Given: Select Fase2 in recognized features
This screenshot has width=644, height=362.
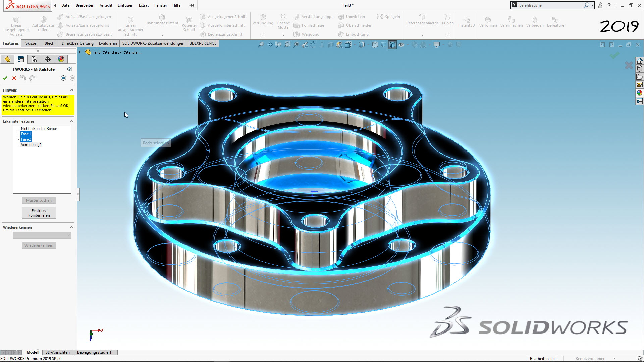Looking at the screenshot, I should click(x=26, y=139).
